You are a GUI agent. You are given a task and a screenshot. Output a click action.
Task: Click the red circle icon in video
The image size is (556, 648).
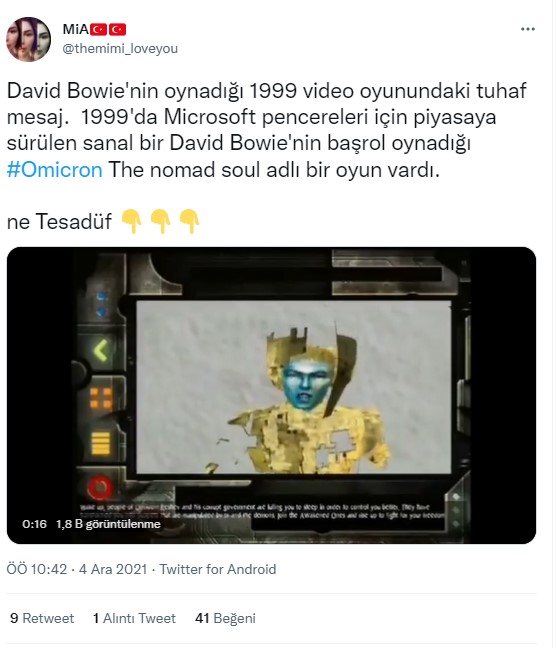click(100, 488)
